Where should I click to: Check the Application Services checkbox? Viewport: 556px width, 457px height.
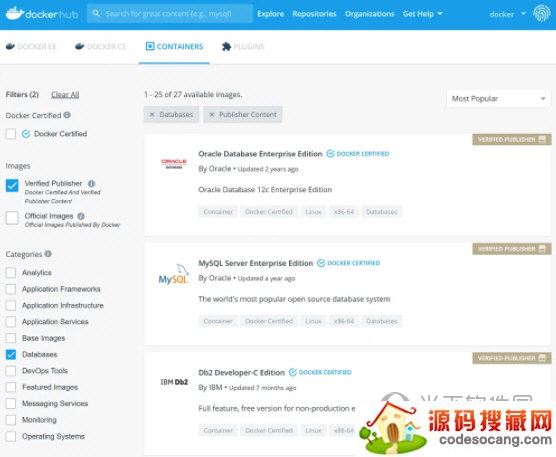11,322
